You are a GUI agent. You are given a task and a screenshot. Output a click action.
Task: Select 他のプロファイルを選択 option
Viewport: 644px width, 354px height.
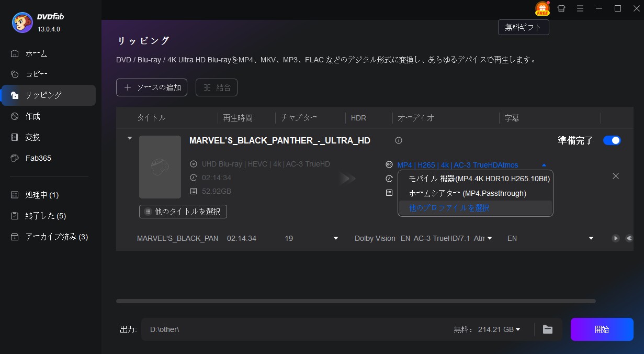click(x=476, y=208)
